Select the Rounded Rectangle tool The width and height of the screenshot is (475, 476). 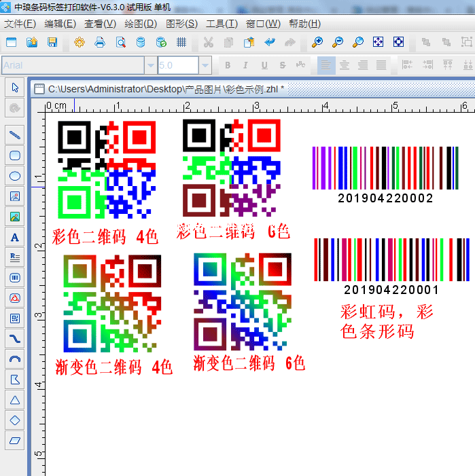(14, 155)
